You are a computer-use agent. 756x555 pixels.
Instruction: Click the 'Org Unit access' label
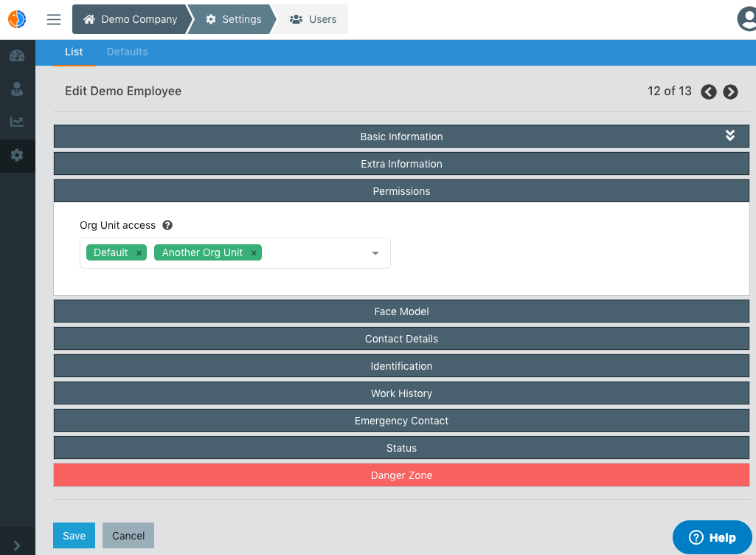tap(118, 225)
